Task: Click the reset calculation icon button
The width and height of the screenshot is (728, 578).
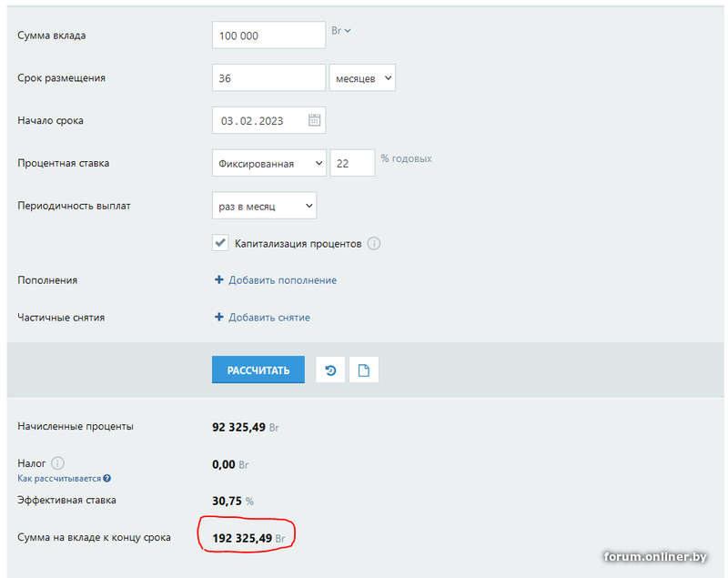Action: point(330,370)
